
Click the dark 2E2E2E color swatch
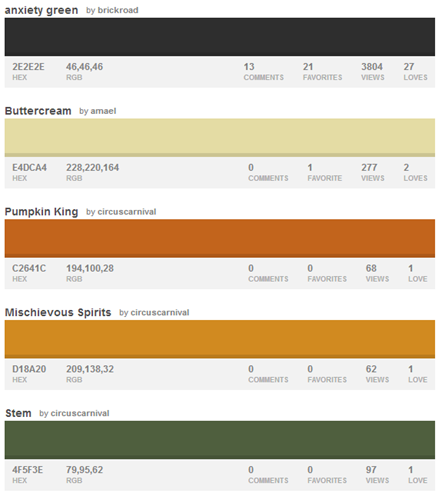pos(220,37)
